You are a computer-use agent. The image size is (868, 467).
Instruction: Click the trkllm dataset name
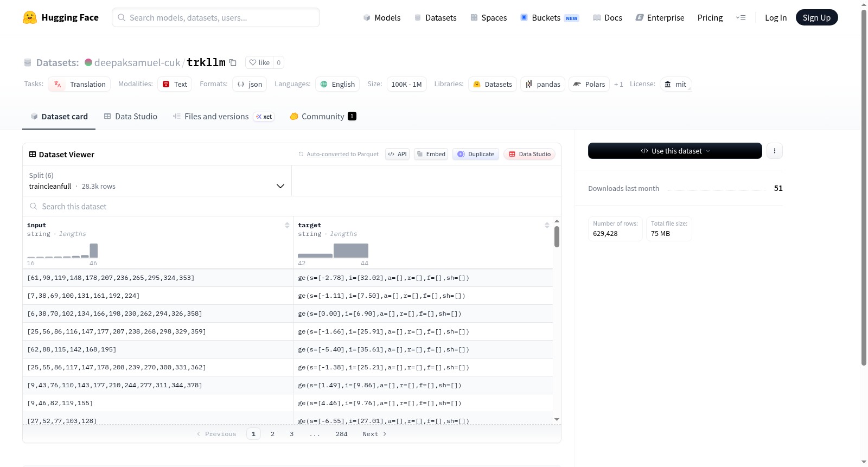pos(206,62)
